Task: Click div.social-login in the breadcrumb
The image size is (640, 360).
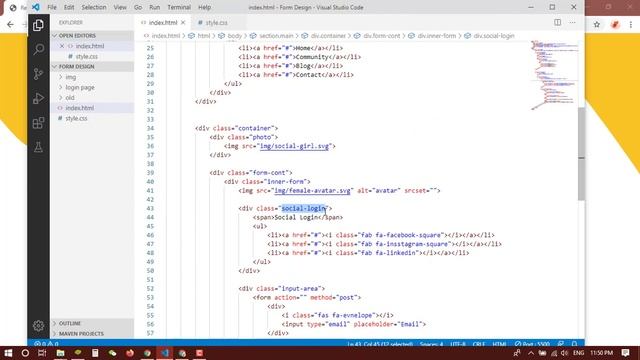Action: [x=493, y=36]
